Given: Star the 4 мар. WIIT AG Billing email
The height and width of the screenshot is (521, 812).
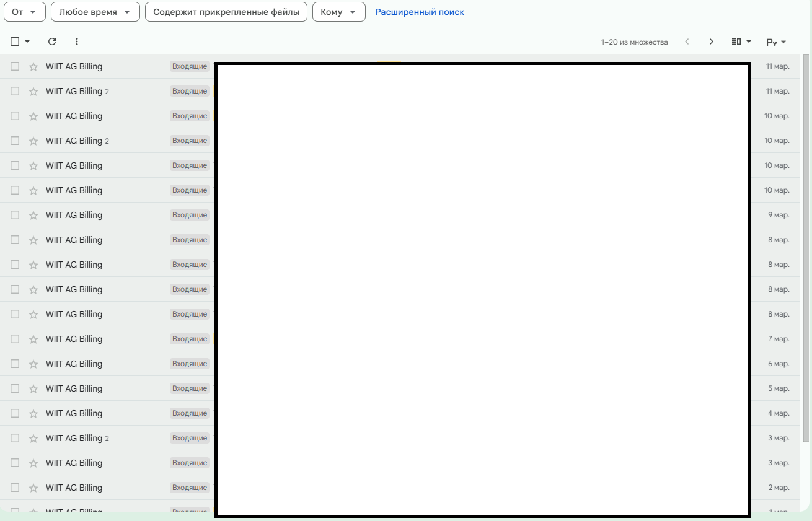Looking at the screenshot, I should pyautogui.click(x=33, y=413).
